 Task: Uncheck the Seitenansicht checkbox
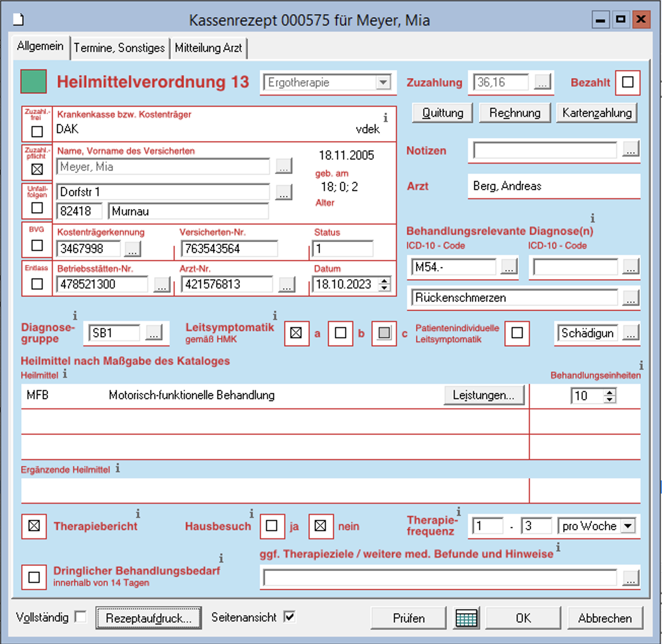coord(289,617)
